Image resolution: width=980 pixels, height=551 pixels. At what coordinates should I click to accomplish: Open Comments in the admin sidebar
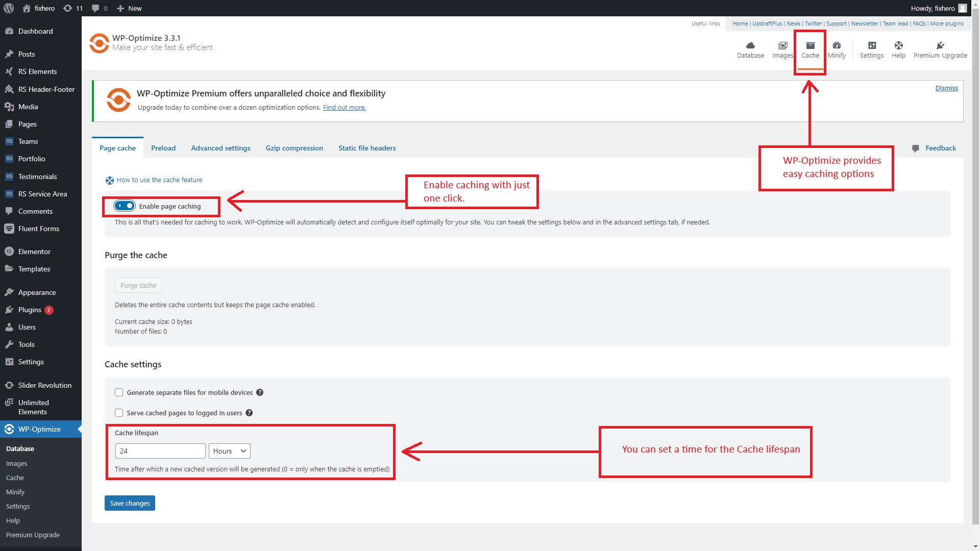(x=41, y=211)
